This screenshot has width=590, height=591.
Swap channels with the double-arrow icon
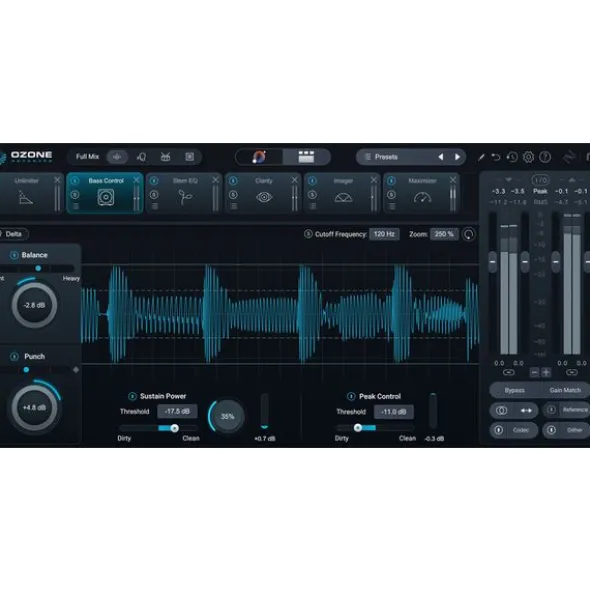point(526,410)
